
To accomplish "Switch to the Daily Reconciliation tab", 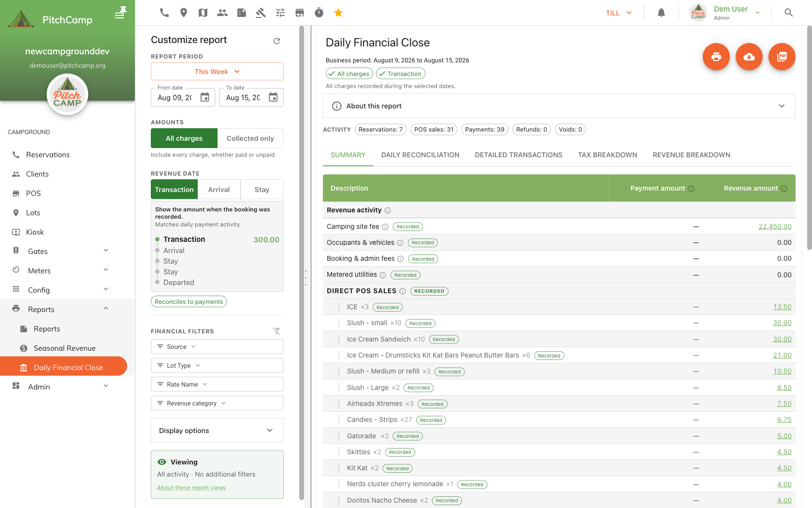I will [420, 155].
